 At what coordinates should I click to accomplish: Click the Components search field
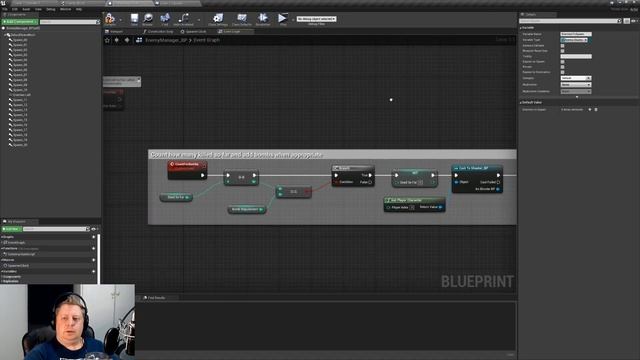click(x=69, y=22)
